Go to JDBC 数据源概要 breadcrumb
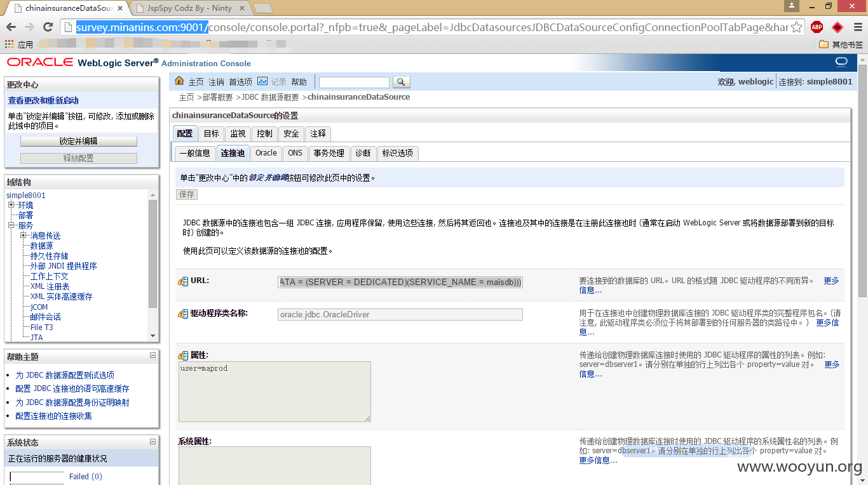This screenshot has width=868, height=485. [x=270, y=97]
